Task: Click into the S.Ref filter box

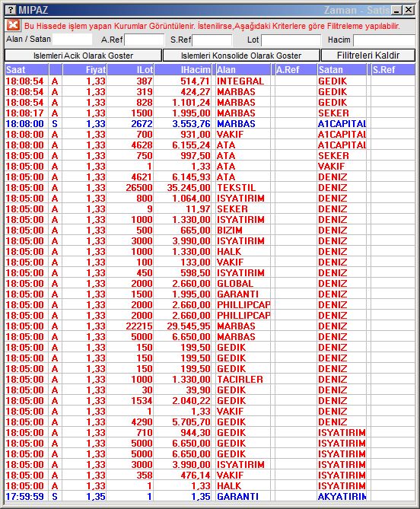Action: point(212,40)
